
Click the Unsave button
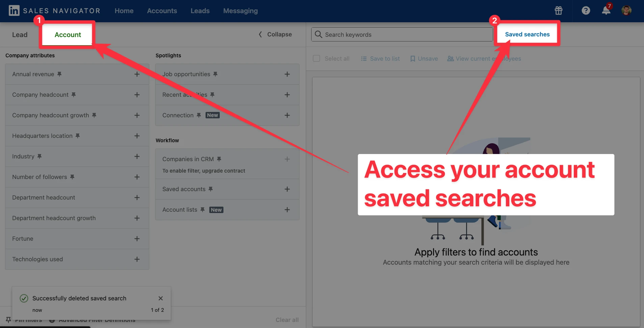point(424,59)
